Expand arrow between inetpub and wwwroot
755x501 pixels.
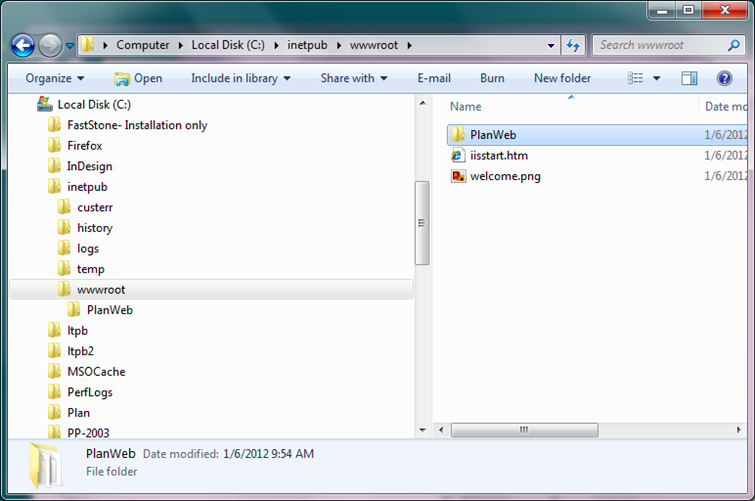click(339, 45)
